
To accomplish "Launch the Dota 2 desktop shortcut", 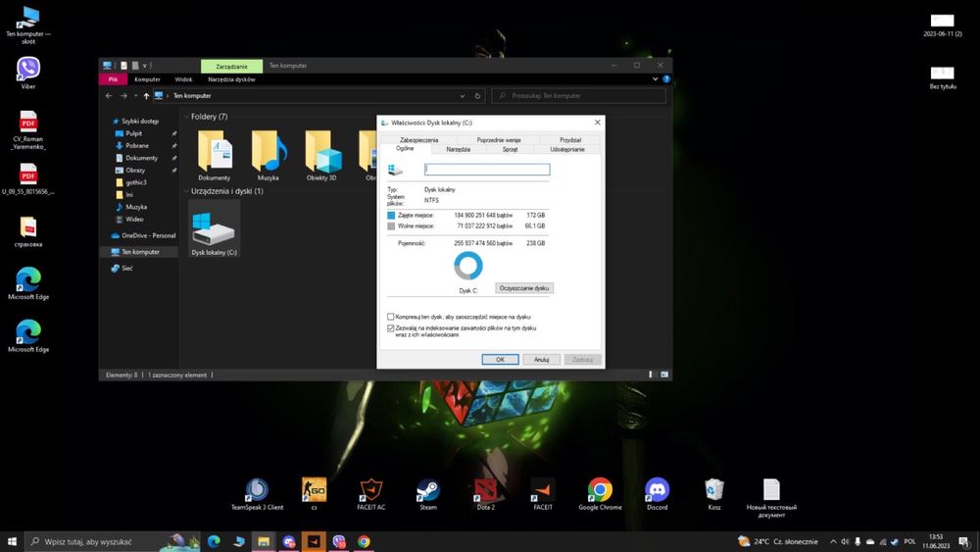I will [x=486, y=494].
